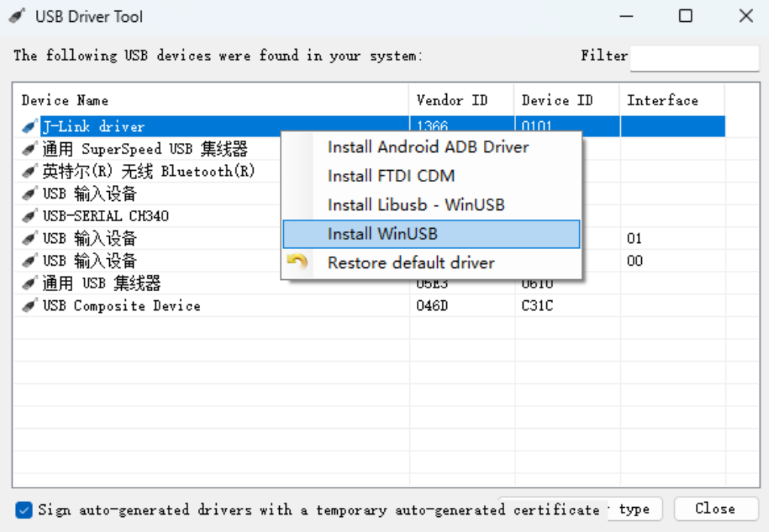Select Install WinUSB from context menu
Screen dimensions: 769x532
tap(382, 234)
